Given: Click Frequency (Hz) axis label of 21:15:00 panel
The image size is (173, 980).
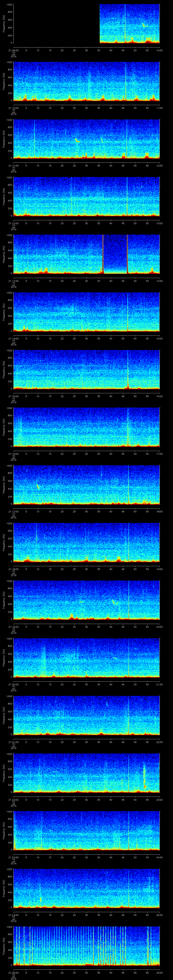Looking at the screenshot, I should [x=4, y=369].
